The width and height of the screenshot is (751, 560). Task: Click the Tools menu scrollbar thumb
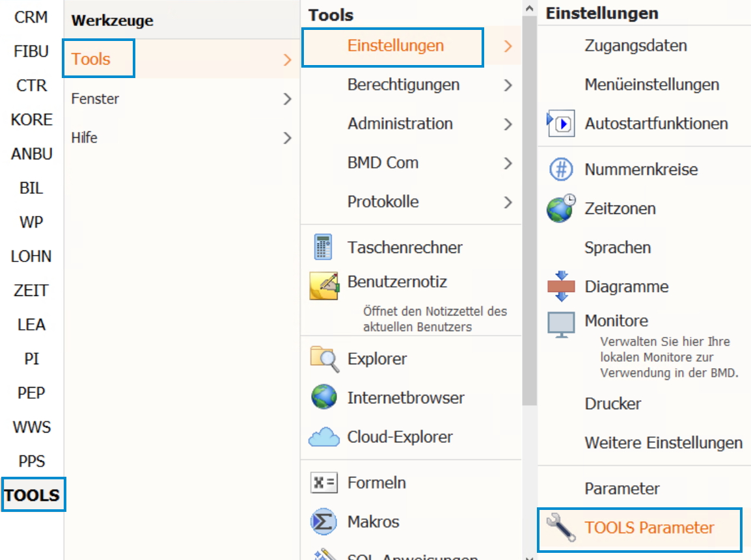click(529, 211)
